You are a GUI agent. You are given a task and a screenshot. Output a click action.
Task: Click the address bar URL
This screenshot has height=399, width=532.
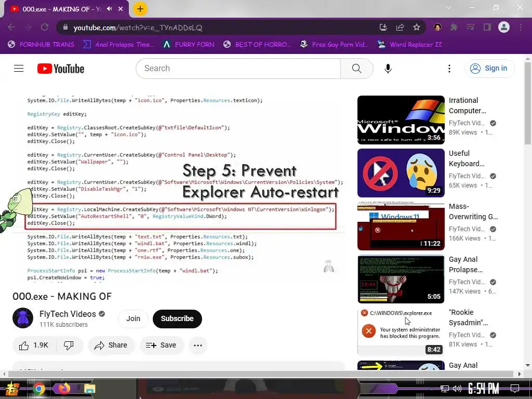click(138, 28)
